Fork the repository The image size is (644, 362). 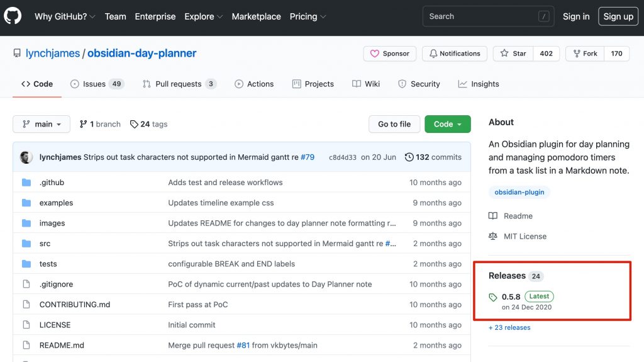586,54
